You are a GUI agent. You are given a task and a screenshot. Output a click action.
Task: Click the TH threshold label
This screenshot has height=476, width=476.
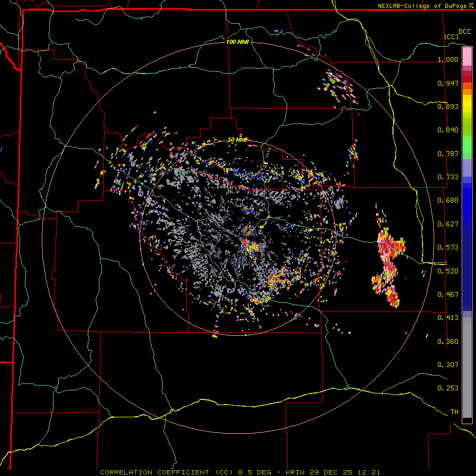454,412
